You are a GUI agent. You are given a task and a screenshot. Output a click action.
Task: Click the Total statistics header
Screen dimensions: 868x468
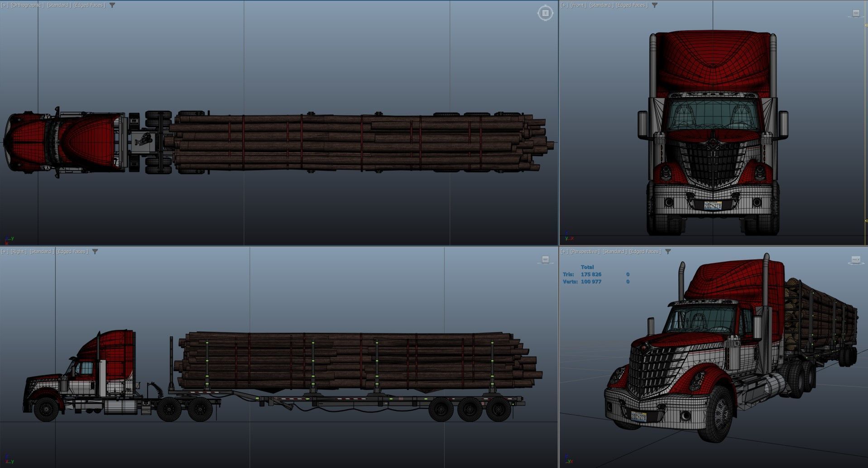[x=587, y=267]
